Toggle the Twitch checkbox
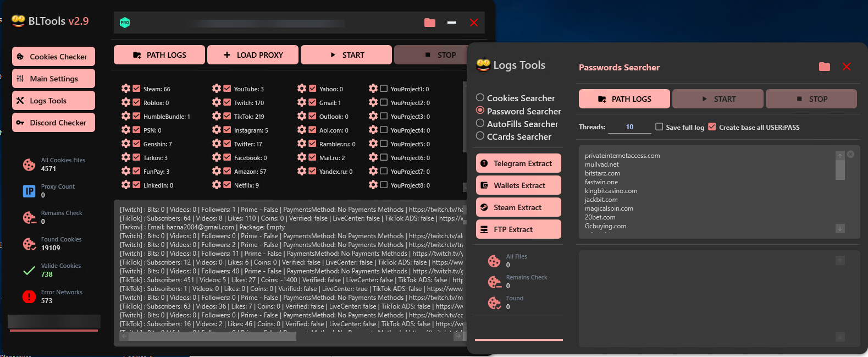This screenshot has height=357, width=868. click(x=227, y=102)
